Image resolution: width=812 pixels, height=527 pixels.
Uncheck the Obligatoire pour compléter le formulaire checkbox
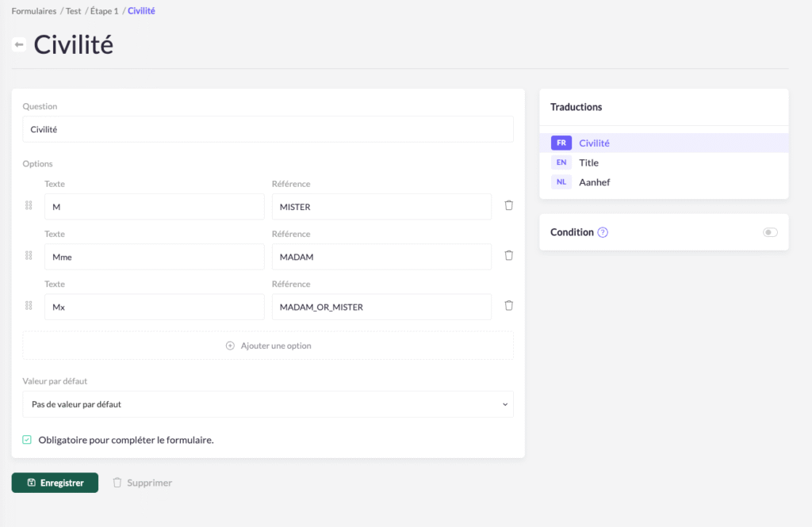point(27,439)
